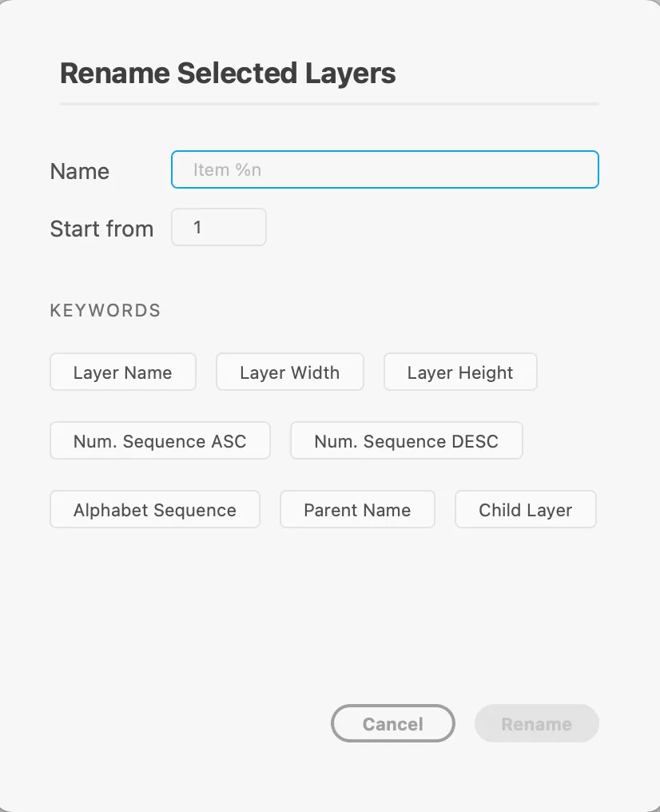Cancel the rename dialog
The height and width of the screenshot is (812, 660).
click(x=393, y=723)
